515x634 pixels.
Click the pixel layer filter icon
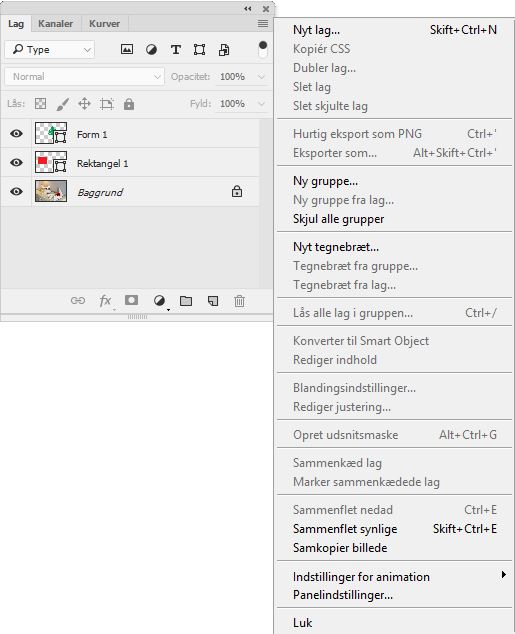127,49
